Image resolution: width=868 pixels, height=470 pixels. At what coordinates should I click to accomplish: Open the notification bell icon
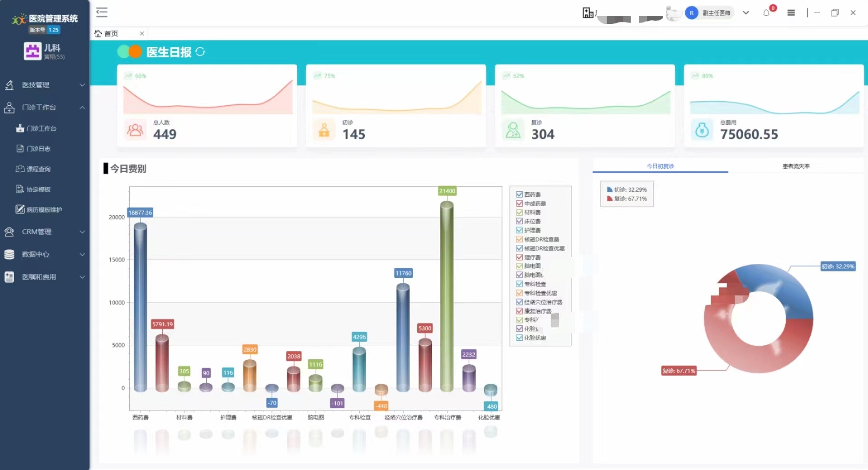tap(766, 13)
